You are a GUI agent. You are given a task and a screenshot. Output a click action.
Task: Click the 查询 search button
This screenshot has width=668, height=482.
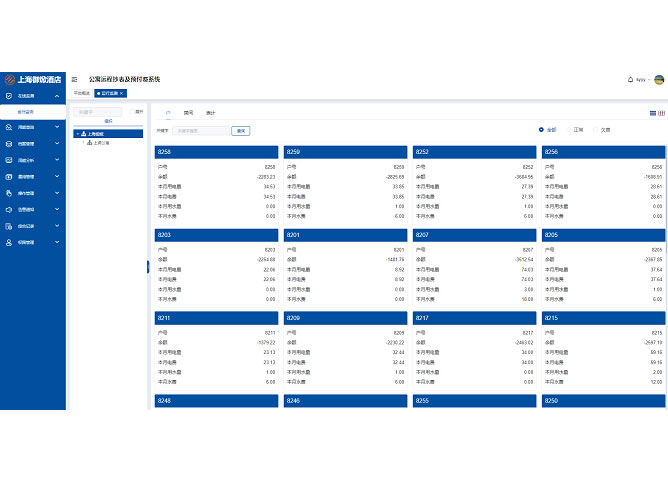point(240,131)
